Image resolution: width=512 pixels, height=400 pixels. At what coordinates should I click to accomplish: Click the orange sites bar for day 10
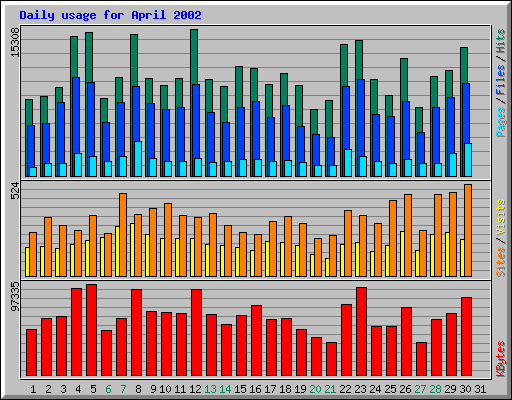pos(168,240)
